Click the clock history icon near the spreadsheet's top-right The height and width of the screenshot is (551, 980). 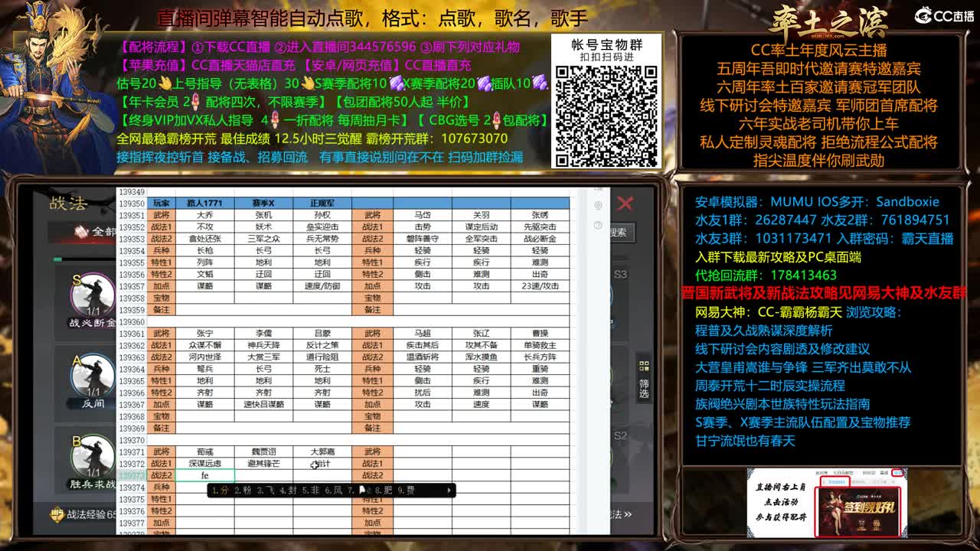pyautogui.click(x=598, y=224)
